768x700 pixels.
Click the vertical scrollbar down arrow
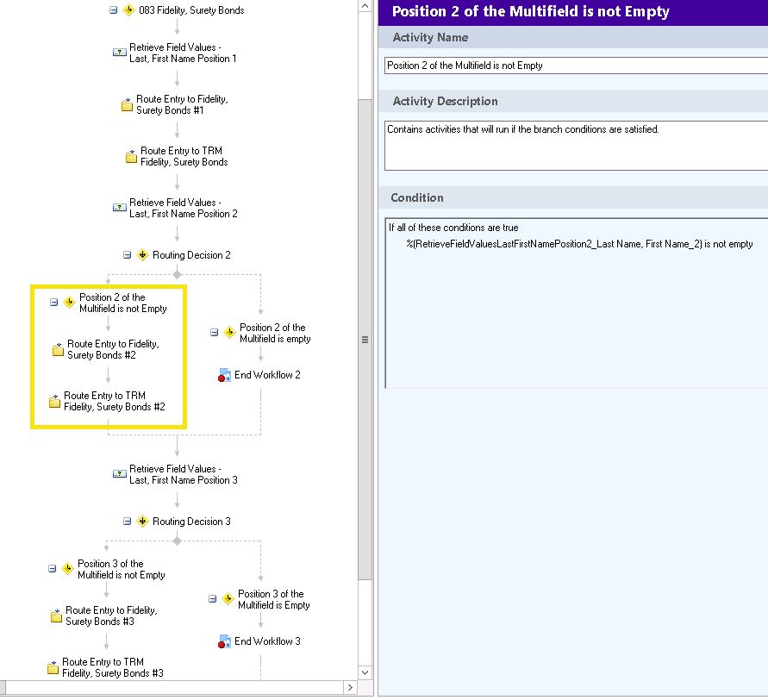coord(365,672)
